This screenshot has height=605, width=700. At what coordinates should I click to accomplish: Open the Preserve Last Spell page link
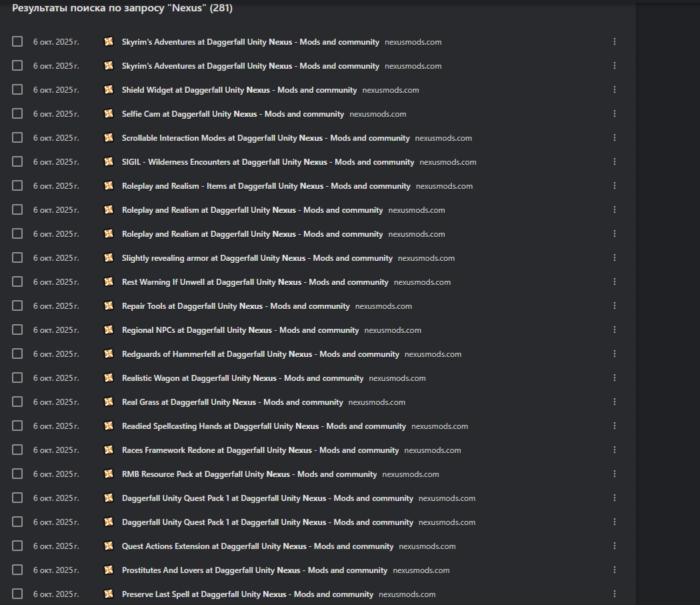click(247, 594)
